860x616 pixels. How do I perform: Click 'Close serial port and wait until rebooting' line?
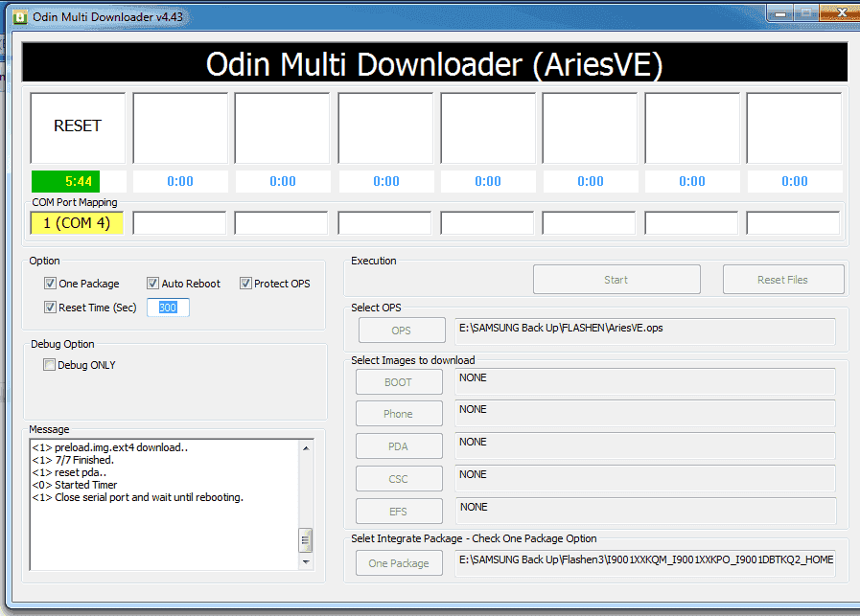[x=137, y=497]
